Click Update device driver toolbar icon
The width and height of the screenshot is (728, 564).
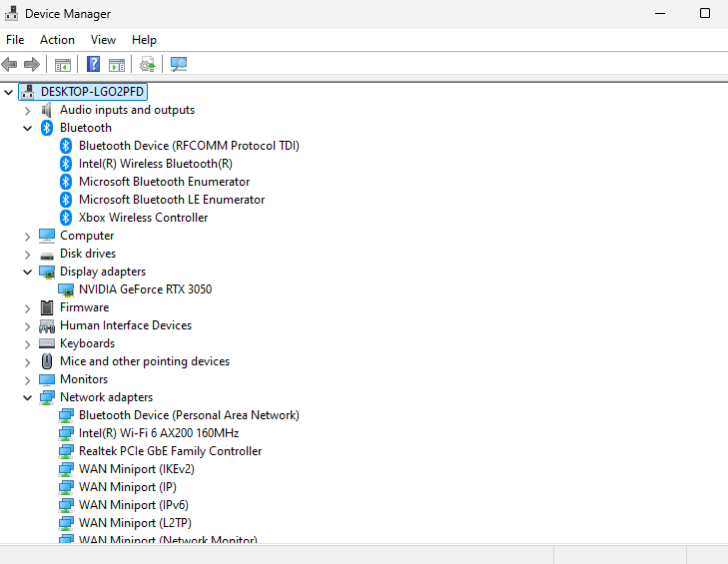click(x=148, y=65)
